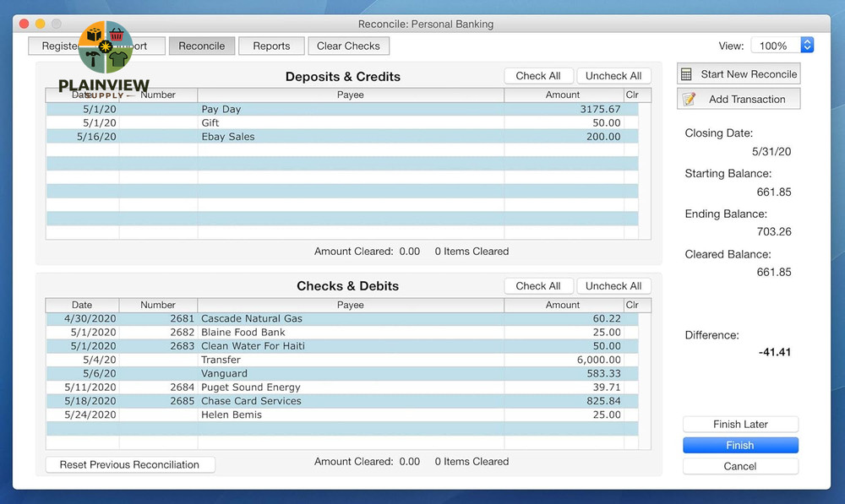Click the 200.00 Ebay Sales amount
Image resolution: width=845 pixels, height=504 pixels.
click(x=603, y=137)
